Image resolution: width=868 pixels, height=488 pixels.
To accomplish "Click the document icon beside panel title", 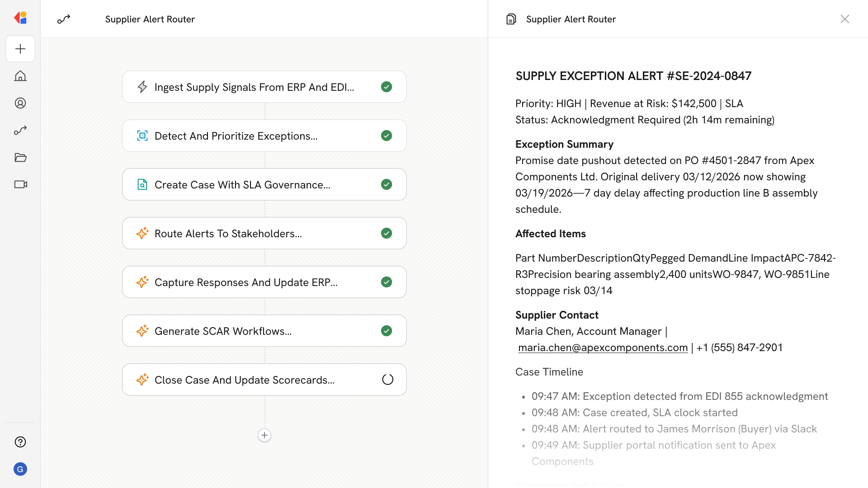I will click(511, 19).
